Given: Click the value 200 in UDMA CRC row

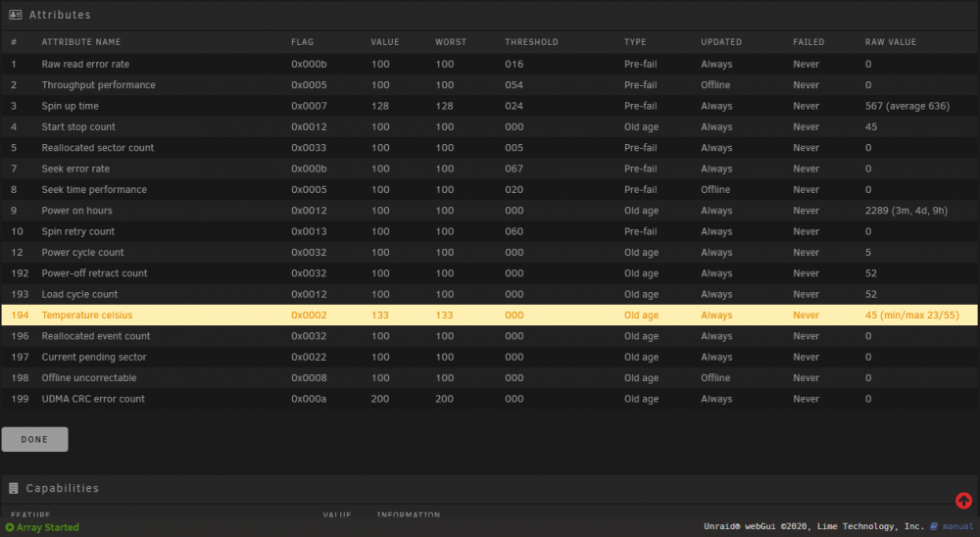Looking at the screenshot, I should pos(380,399).
